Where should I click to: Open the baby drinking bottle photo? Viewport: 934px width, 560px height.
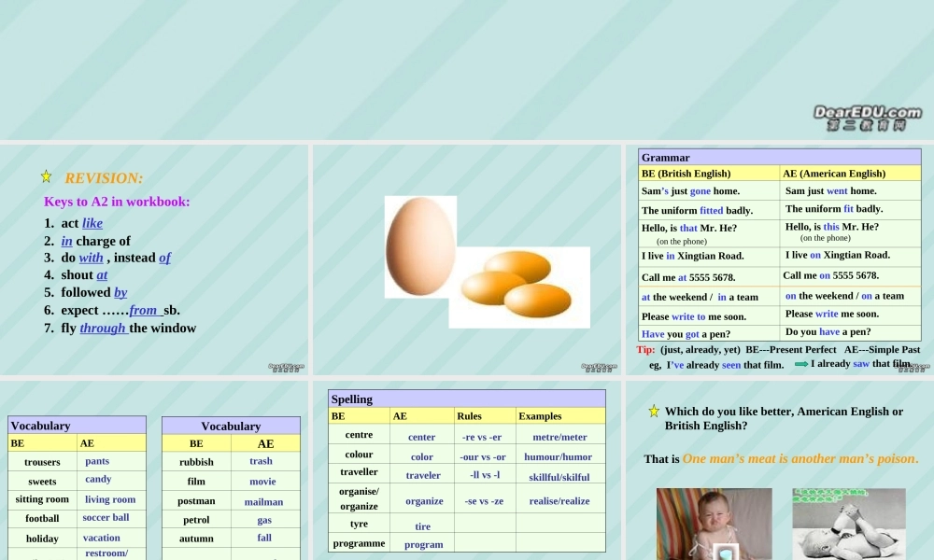[849, 524]
